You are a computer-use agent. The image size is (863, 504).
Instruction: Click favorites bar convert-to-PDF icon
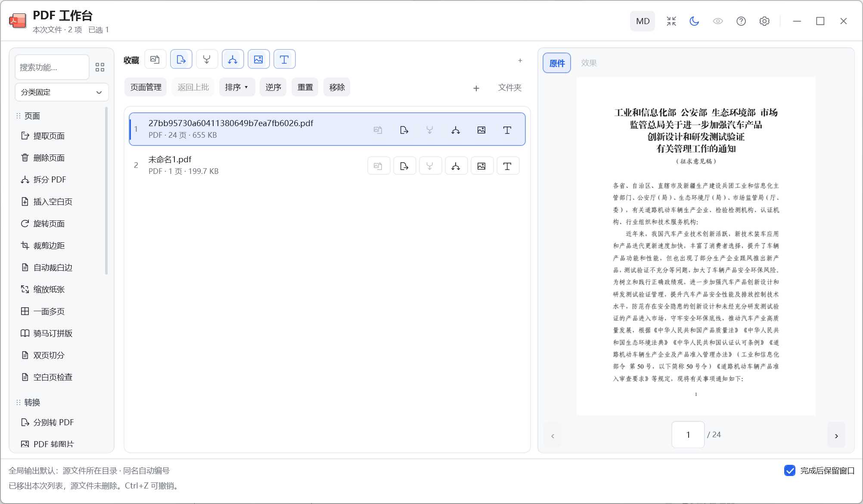(181, 59)
